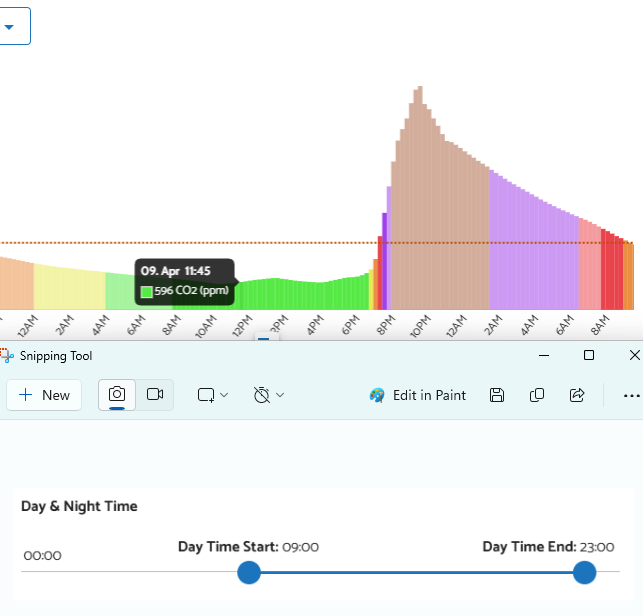Switch to video Record mode
This screenshot has width=643, height=616.
point(155,395)
